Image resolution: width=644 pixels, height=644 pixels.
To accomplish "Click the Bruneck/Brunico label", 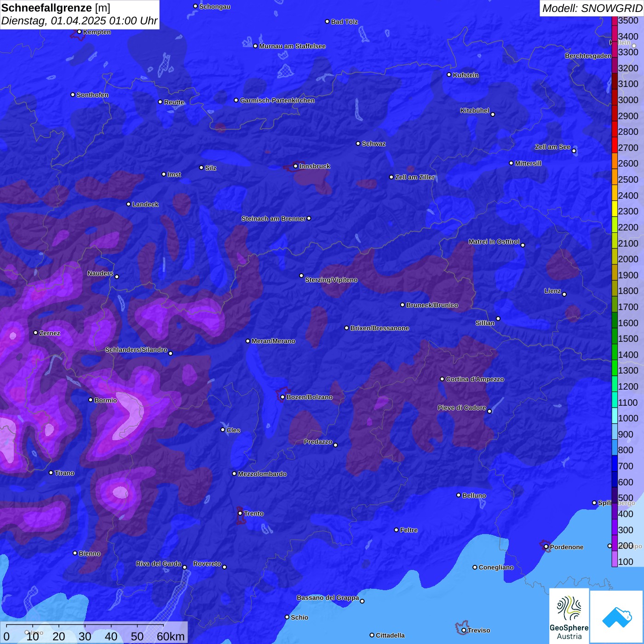I will point(432,305).
